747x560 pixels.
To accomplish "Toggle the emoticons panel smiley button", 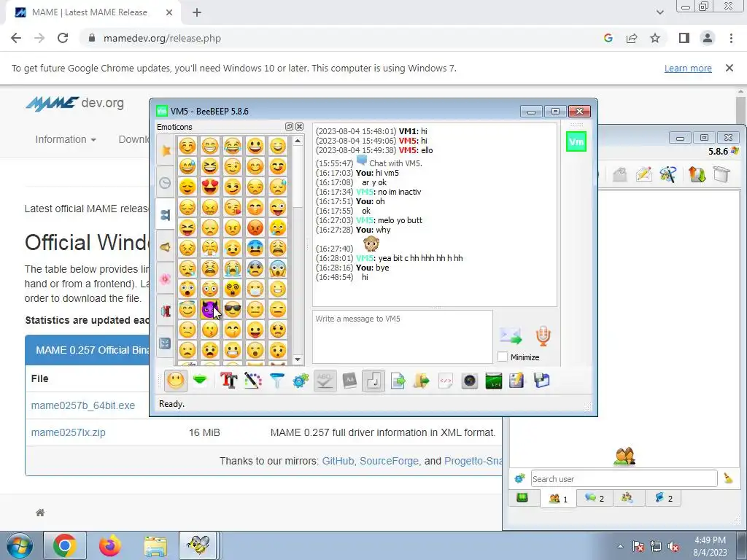I will 175,381.
